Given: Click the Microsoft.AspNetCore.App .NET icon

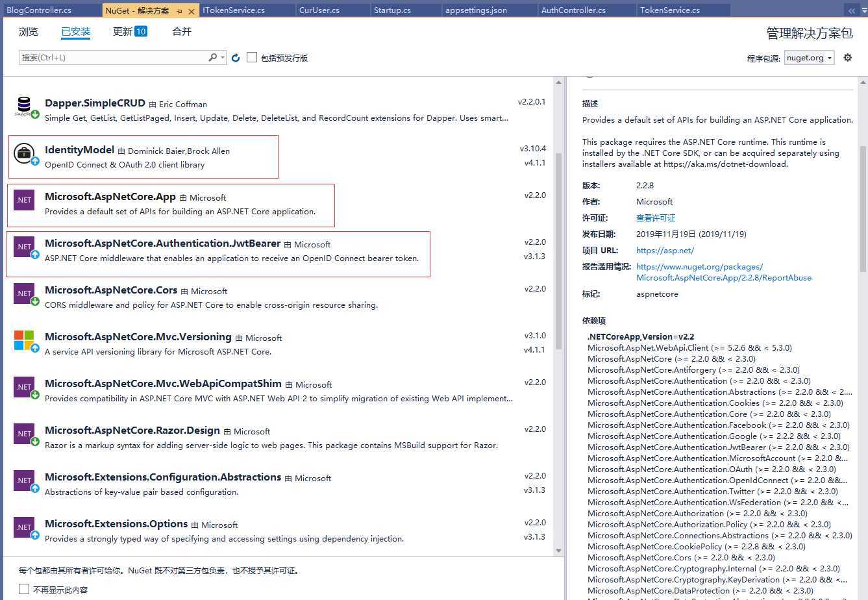Looking at the screenshot, I should tap(24, 200).
